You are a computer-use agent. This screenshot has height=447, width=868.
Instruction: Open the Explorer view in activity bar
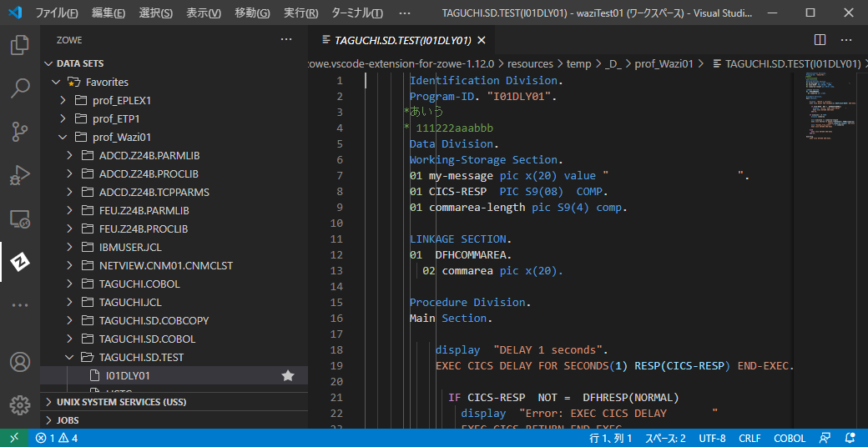[x=20, y=45]
